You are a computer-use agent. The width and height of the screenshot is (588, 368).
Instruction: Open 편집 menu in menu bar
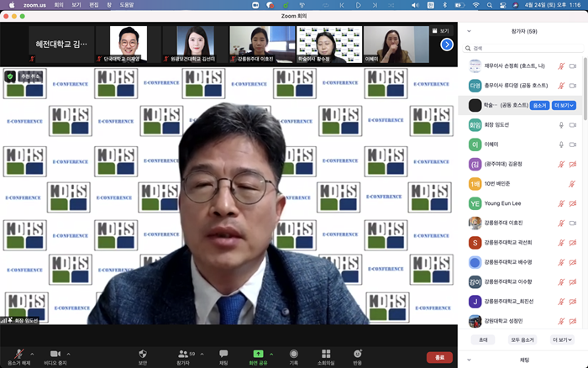94,5
